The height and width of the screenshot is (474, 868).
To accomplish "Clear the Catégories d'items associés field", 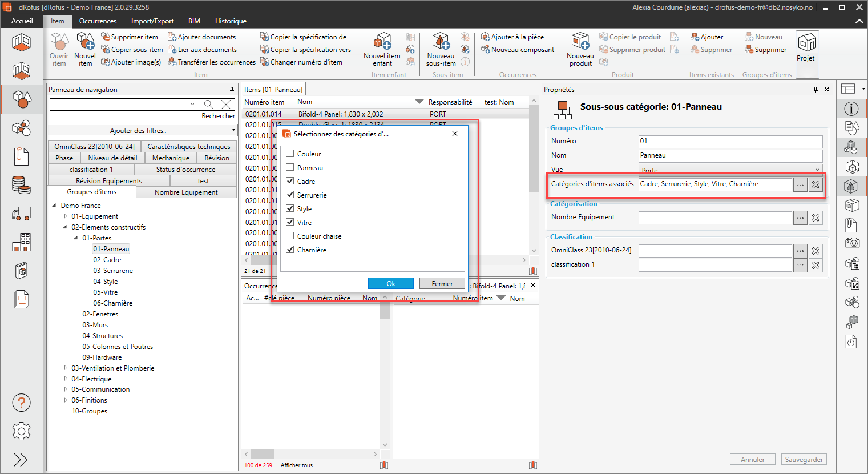I will coord(815,184).
